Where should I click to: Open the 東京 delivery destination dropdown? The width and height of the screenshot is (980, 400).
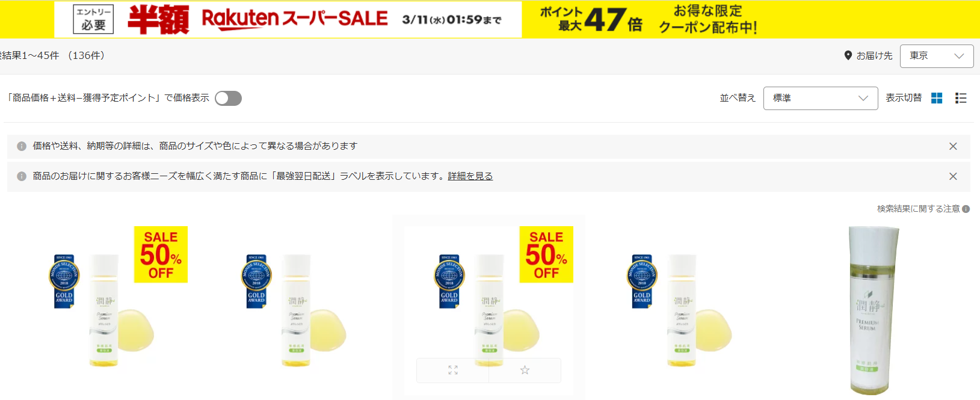click(x=937, y=56)
